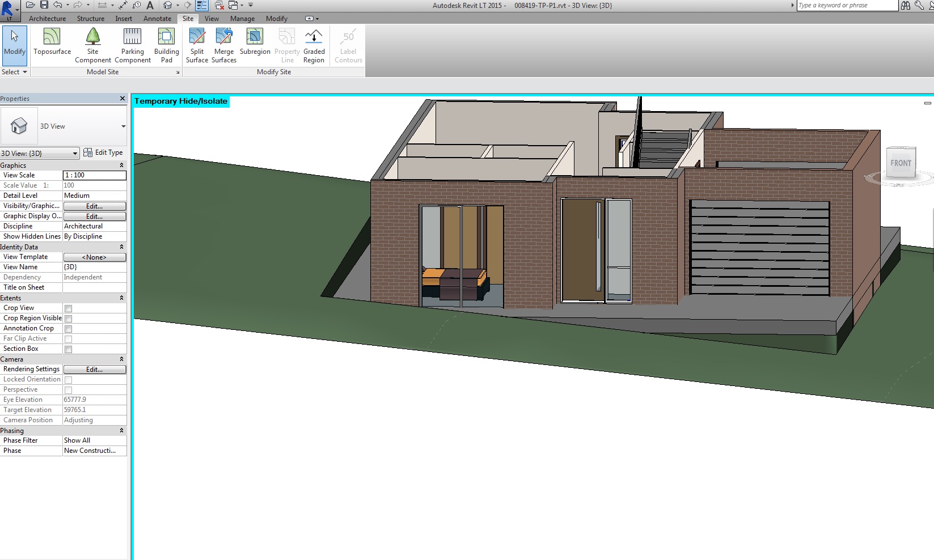Click the Graded Region tool
934x560 pixels.
(314, 45)
